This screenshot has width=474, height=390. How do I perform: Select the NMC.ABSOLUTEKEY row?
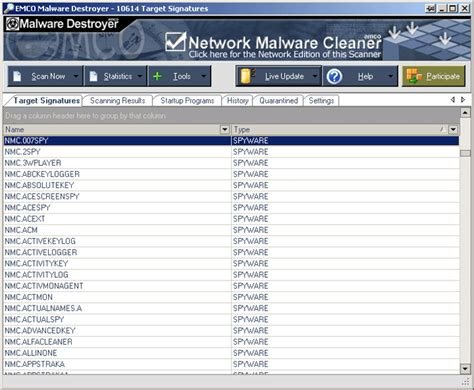(x=231, y=185)
